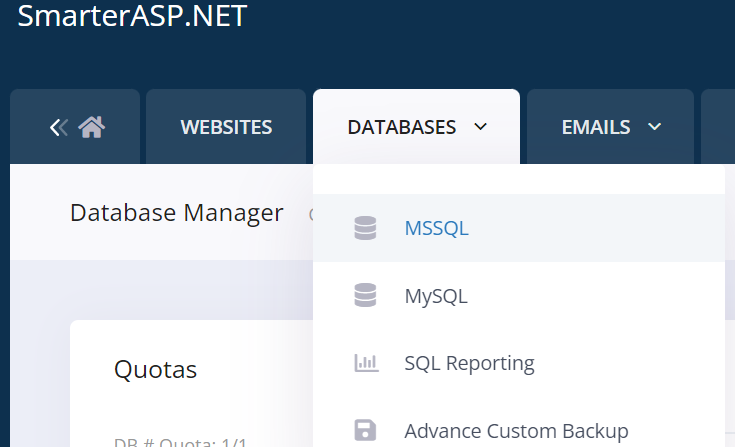Screen dimensions: 735x447
Task: Choose MySQL from the Databases menu
Action: pos(519,296)
